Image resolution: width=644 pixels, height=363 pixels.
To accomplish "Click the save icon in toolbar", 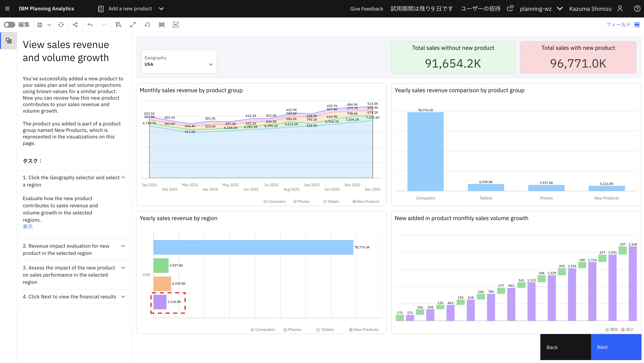I will (40, 25).
